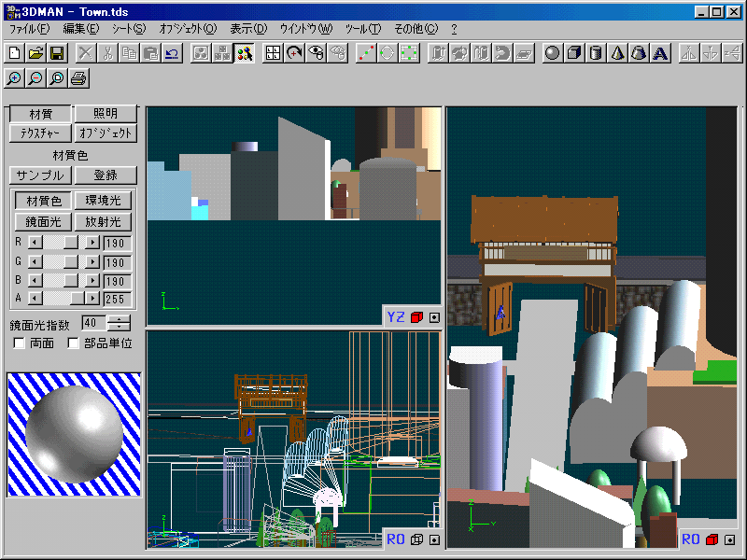Click the paste clipboard icon

[150, 53]
